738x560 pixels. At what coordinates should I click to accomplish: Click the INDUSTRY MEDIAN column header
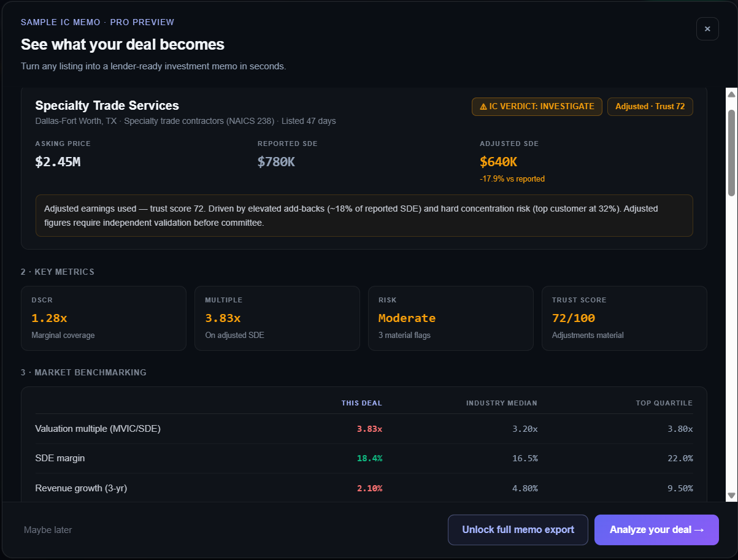[x=502, y=403]
